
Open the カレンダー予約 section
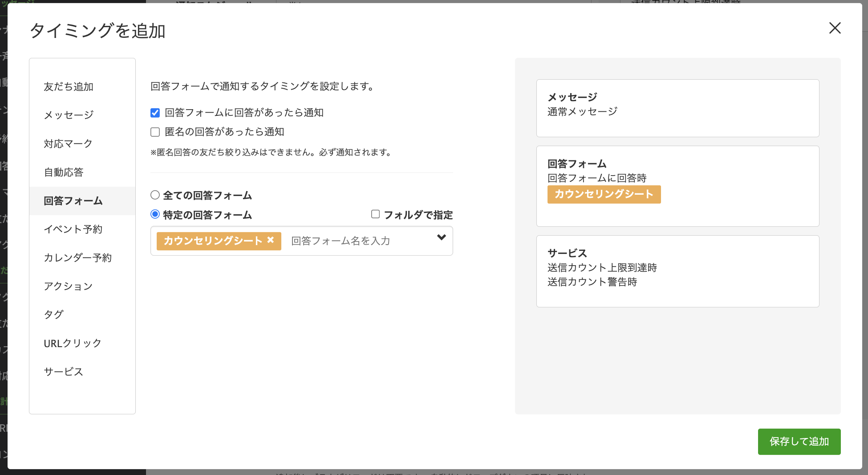[77, 258]
